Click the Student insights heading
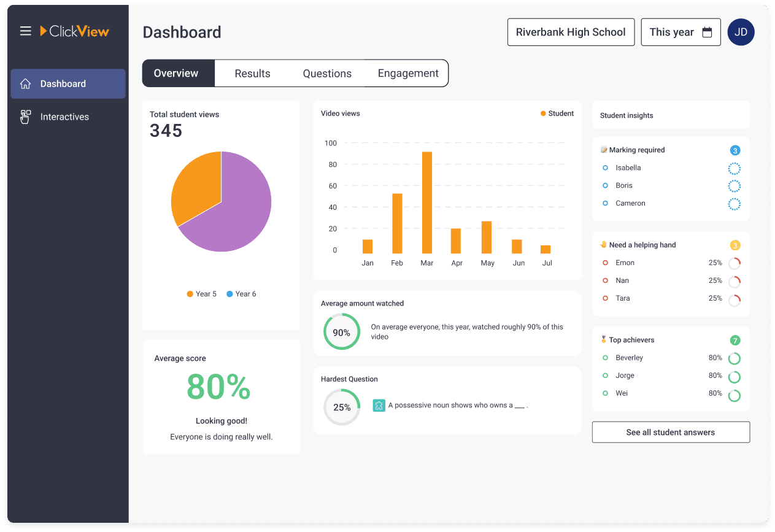775x532 pixels. (x=627, y=115)
